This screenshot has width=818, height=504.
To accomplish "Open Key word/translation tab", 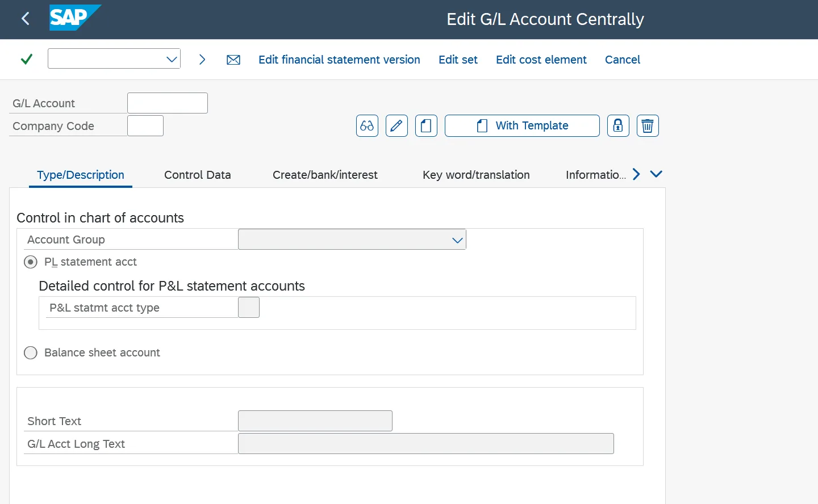I will click(x=476, y=175).
